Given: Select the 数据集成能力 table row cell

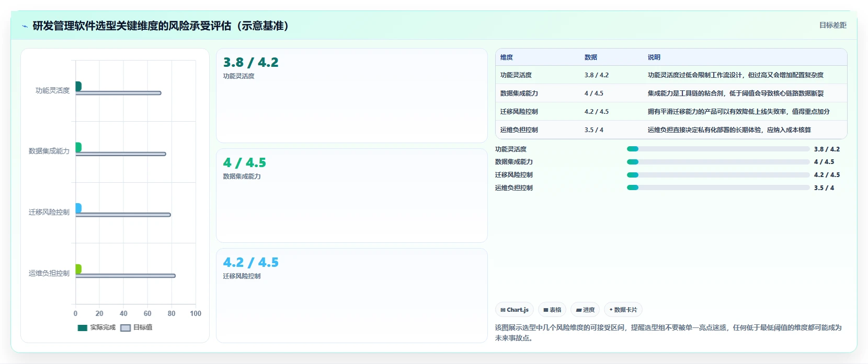Looking at the screenshot, I should [x=519, y=93].
